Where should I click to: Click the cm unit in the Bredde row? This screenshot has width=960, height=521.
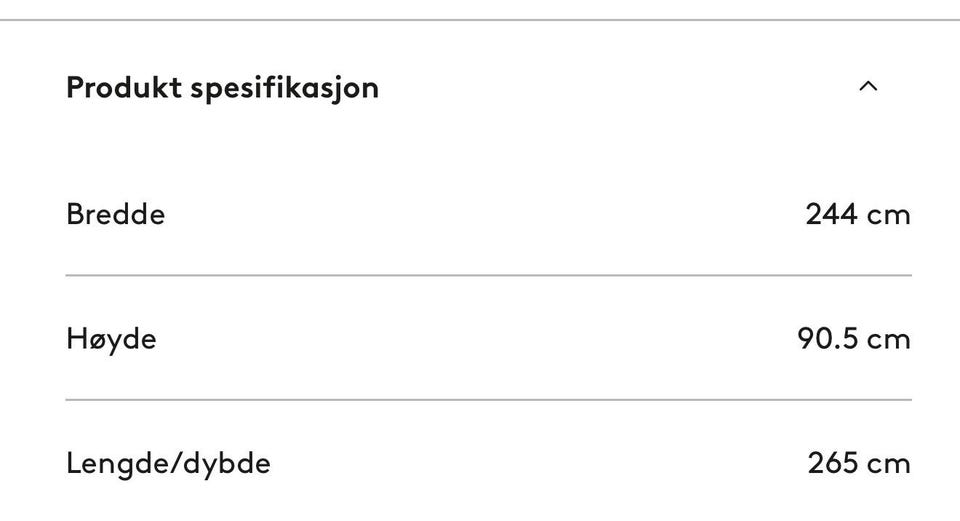(x=889, y=217)
